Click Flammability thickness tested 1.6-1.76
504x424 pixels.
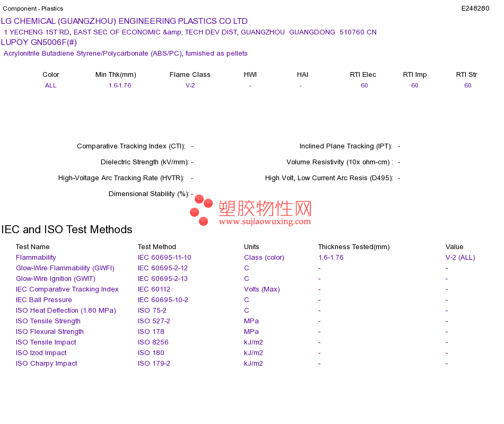[x=331, y=258]
